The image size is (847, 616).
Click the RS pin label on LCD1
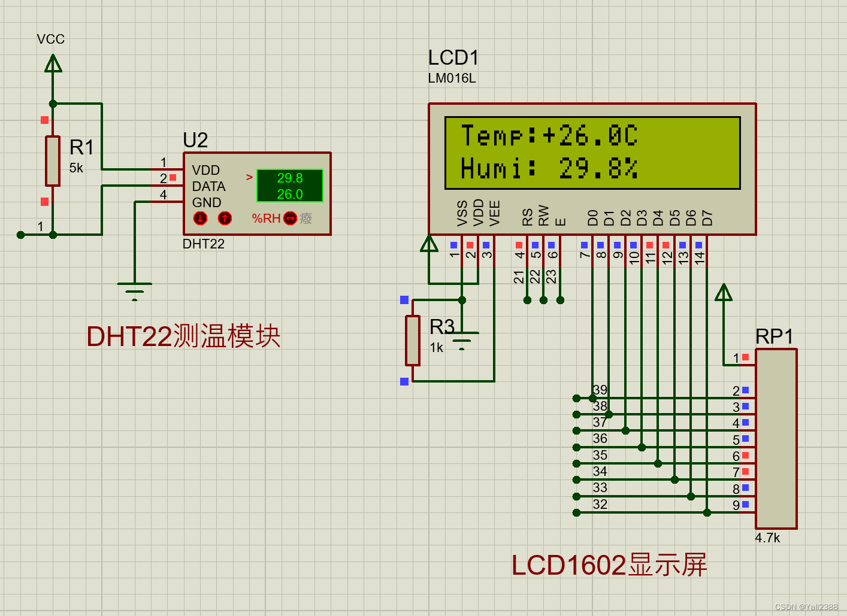(x=527, y=217)
